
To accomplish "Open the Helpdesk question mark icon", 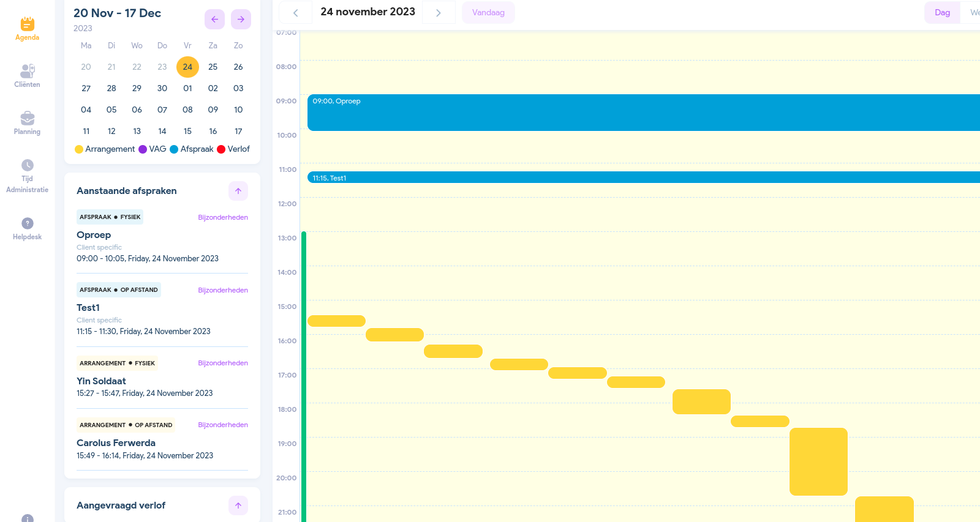I will pos(27,223).
